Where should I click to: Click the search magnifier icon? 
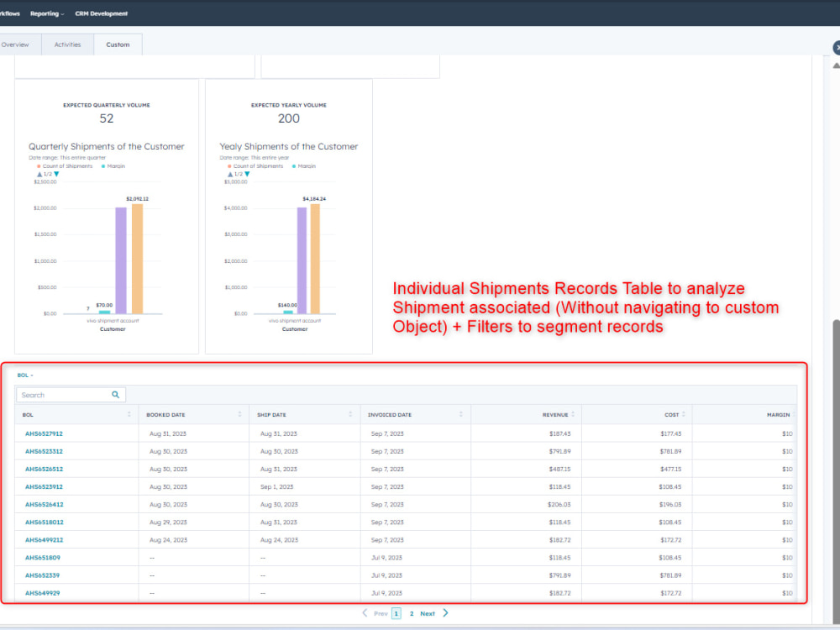click(x=115, y=395)
